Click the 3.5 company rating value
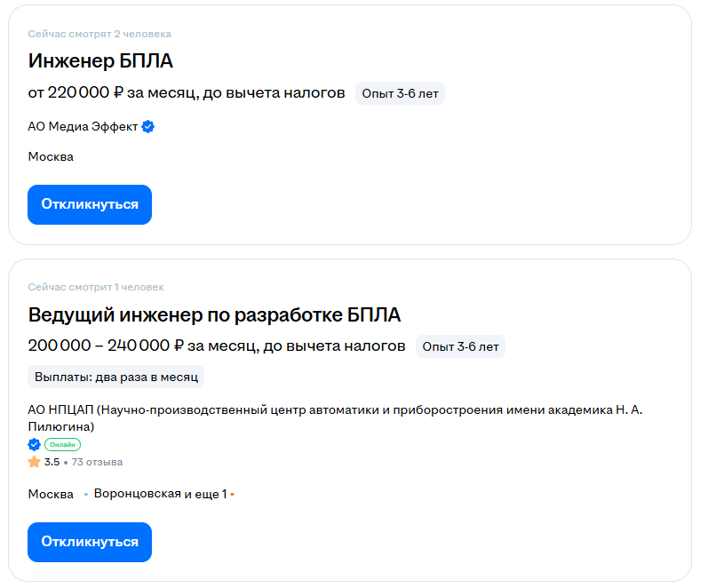The height and width of the screenshot is (588, 708). coord(52,462)
